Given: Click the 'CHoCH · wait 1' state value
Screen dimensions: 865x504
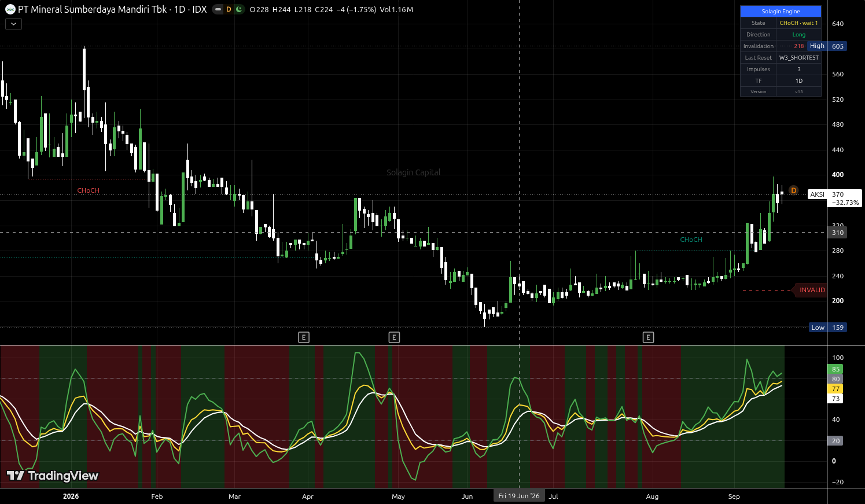Looking at the screenshot, I should 798,23.
